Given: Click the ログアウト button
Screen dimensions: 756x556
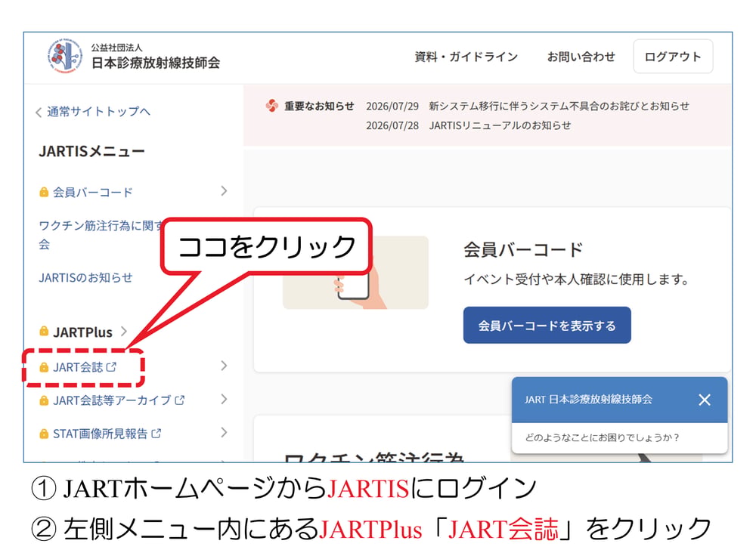Looking at the screenshot, I should click(673, 57).
